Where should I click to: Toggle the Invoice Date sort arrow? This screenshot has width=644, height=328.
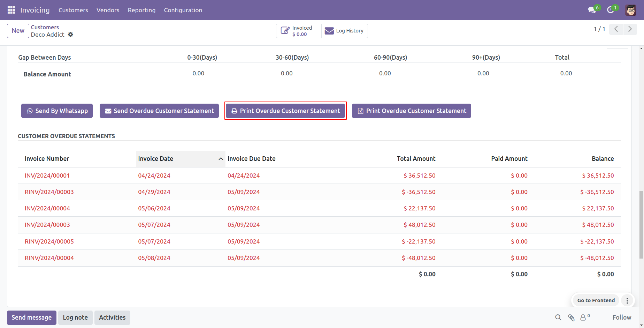(x=221, y=159)
